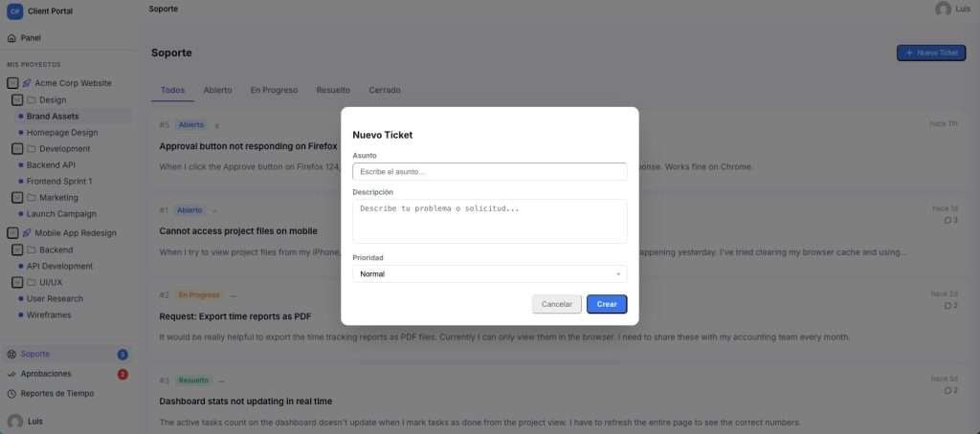980x434 pixels.
Task: Click the priority icon beside ticket #5 Abierto badge
Action: (217, 125)
